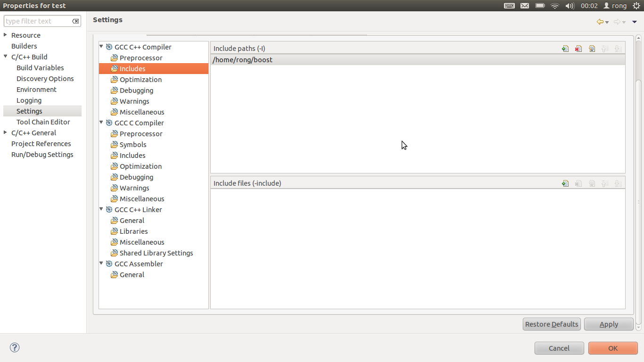Click the Restore Defaults button
Image resolution: width=644 pixels, height=362 pixels.
click(x=552, y=324)
